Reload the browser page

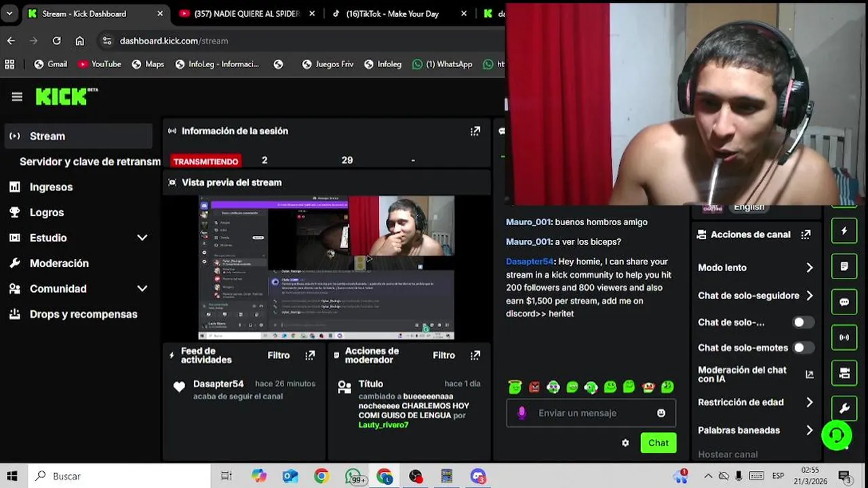click(x=57, y=41)
